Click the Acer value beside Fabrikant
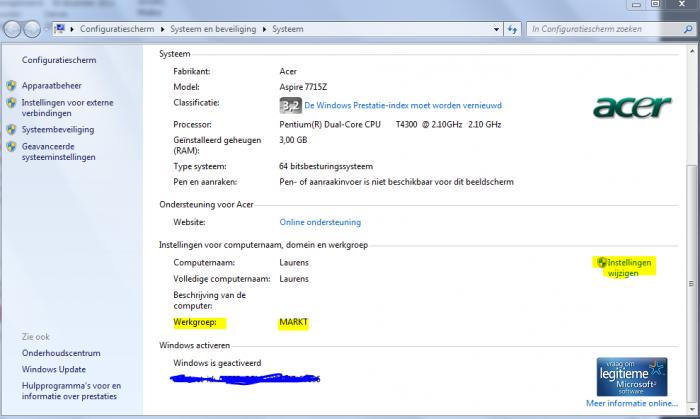 [x=288, y=71]
